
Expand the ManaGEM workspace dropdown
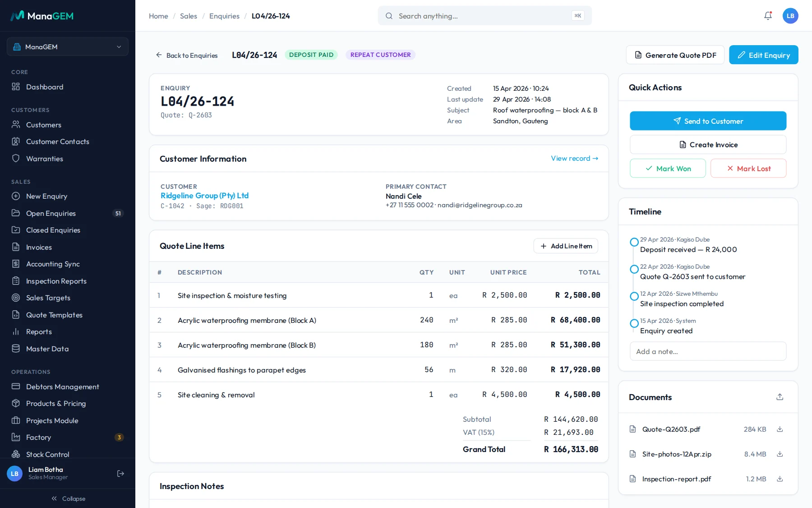point(68,47)
